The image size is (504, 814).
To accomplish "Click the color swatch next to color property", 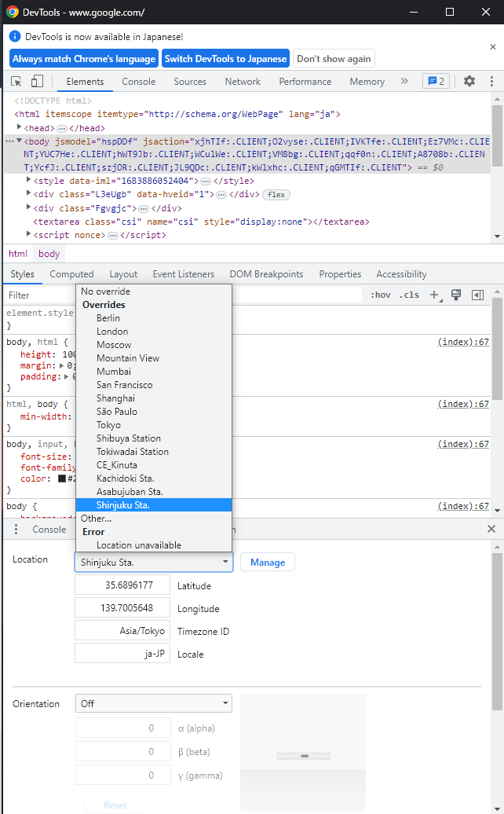I will (62, 478).
